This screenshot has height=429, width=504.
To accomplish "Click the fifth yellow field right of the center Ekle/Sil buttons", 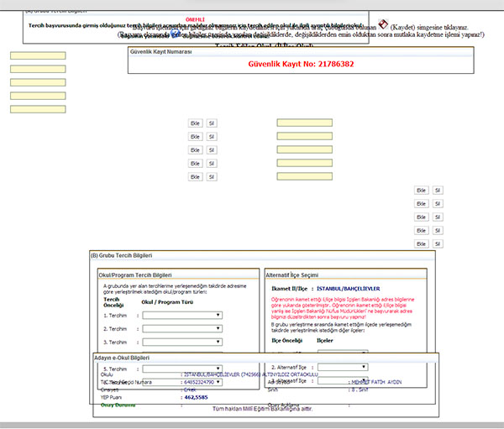I will tap(305, 176).
